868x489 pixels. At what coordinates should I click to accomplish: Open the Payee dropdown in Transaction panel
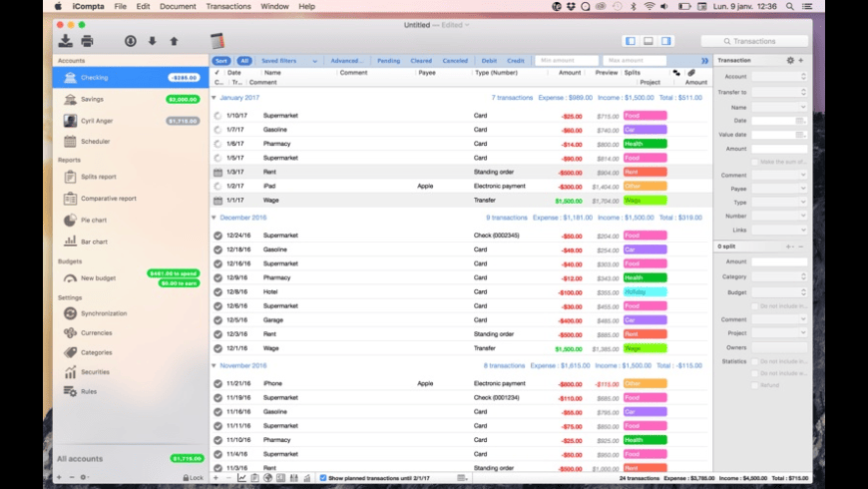click(x=779, y=189)
